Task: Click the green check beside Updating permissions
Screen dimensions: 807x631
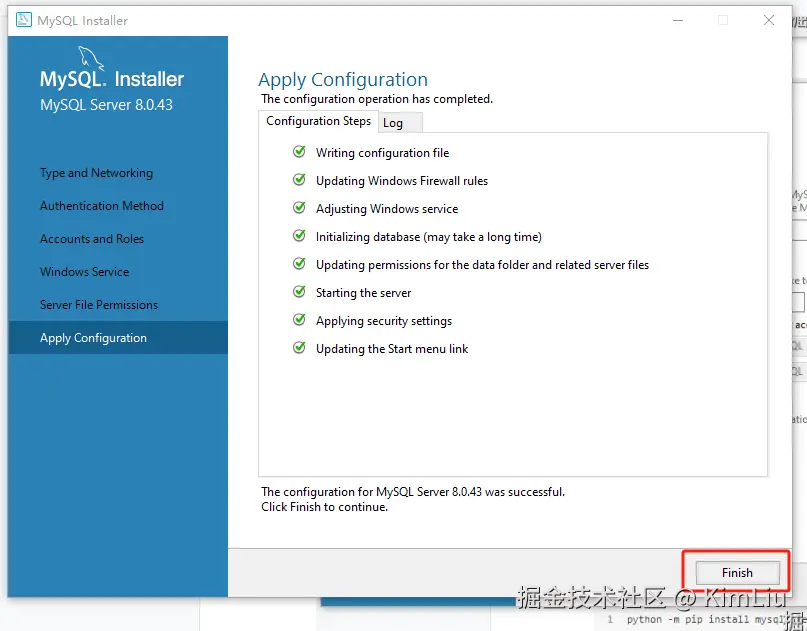Action: 299,264
